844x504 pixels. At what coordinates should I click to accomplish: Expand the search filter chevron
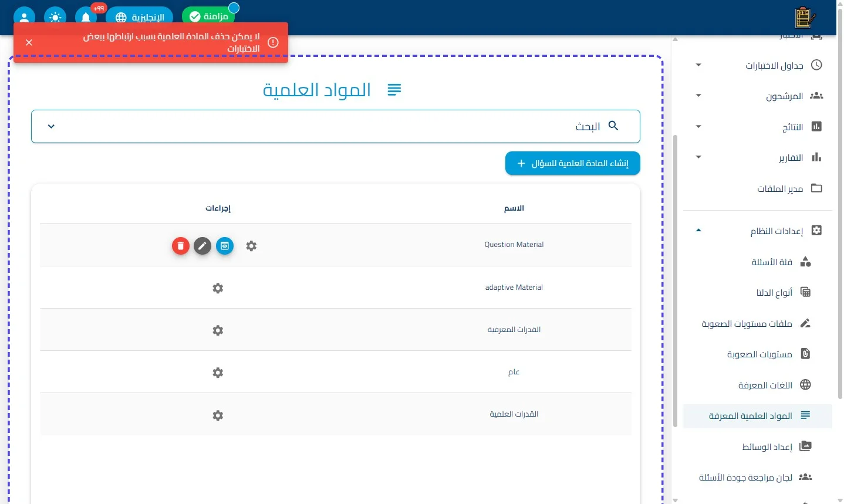tap(51, 126)
